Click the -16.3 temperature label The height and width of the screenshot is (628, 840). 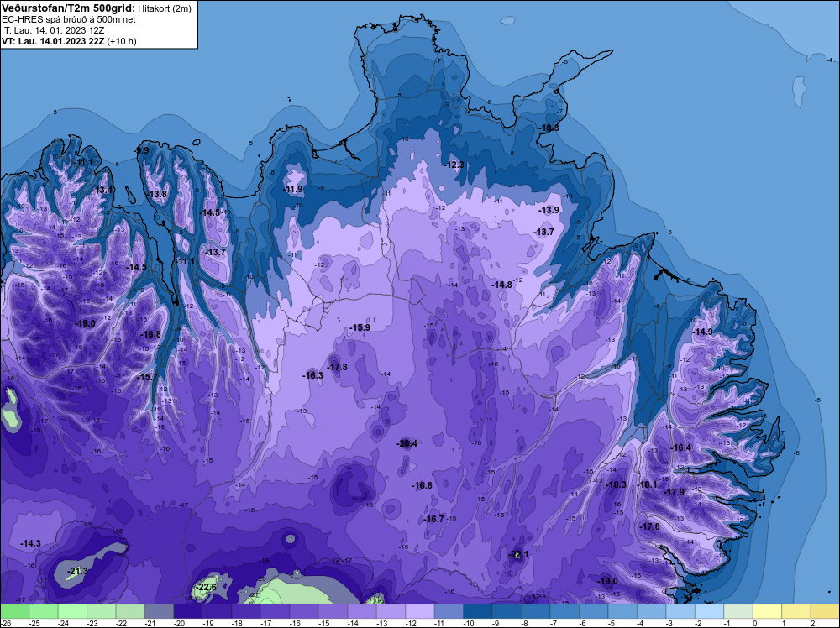312,375
